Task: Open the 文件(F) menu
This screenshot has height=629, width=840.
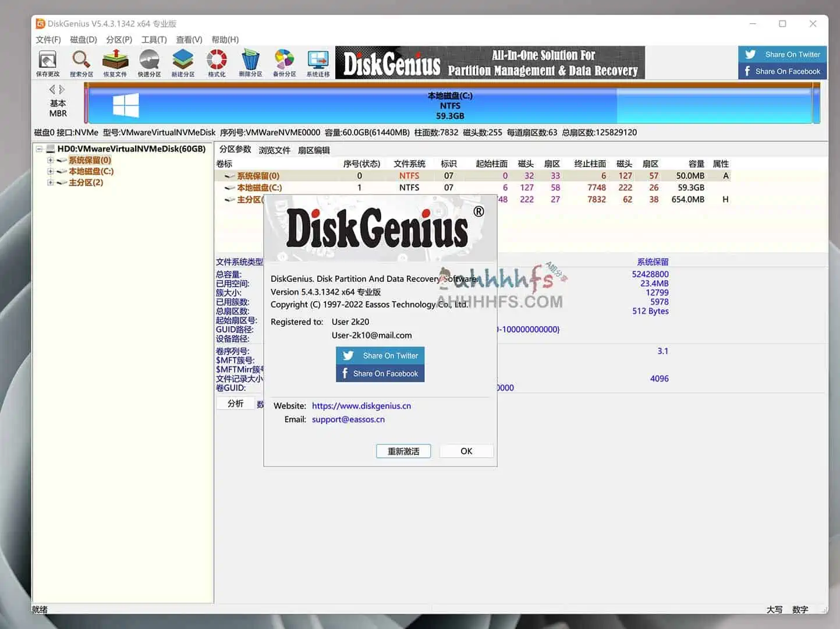Action: point(48,40)
